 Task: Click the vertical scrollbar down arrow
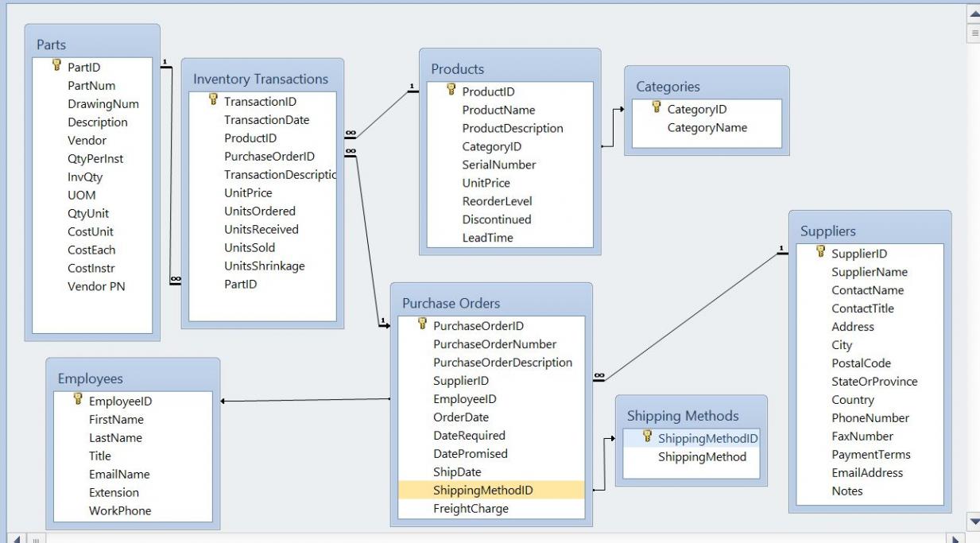pyautogui.click(x=974, y=522)
